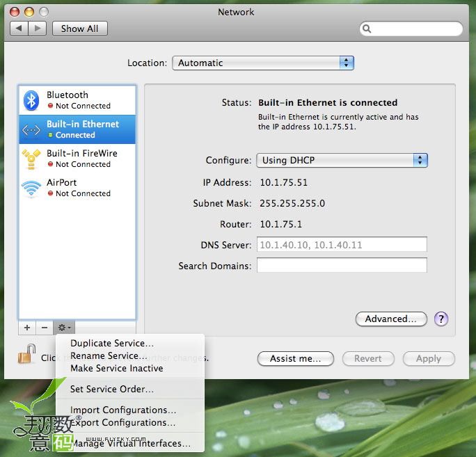Go forward using the right arrow
Screen dimensions: 476x457
pos(38,29)
